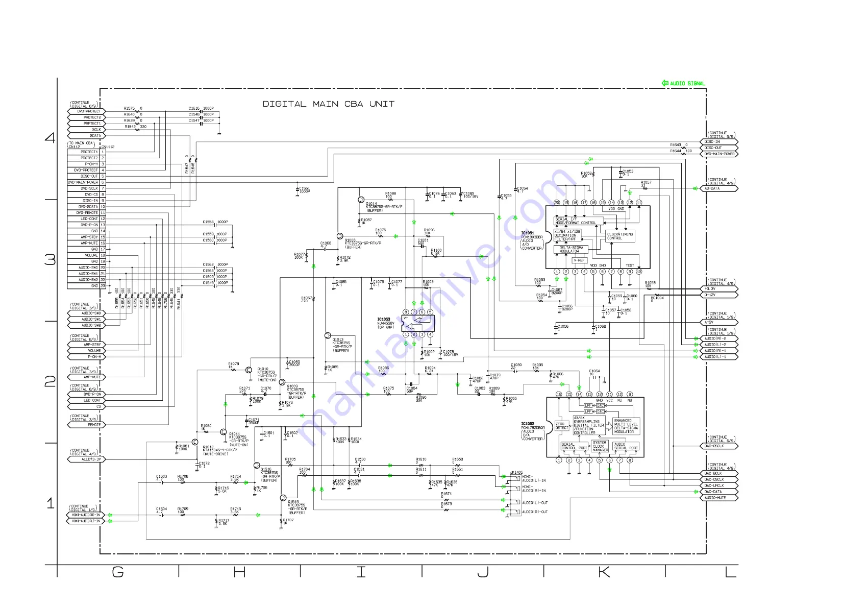
Task: Click the HDMI-AUDIO(R)-IN connector on left edge
Action: coord(86,515)
